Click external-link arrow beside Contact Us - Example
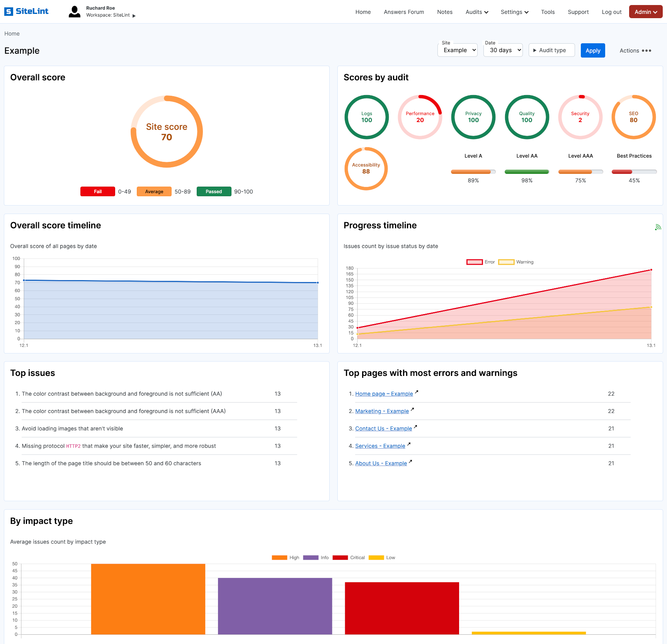This screenshot has height=644, width=667. (415, 427)
